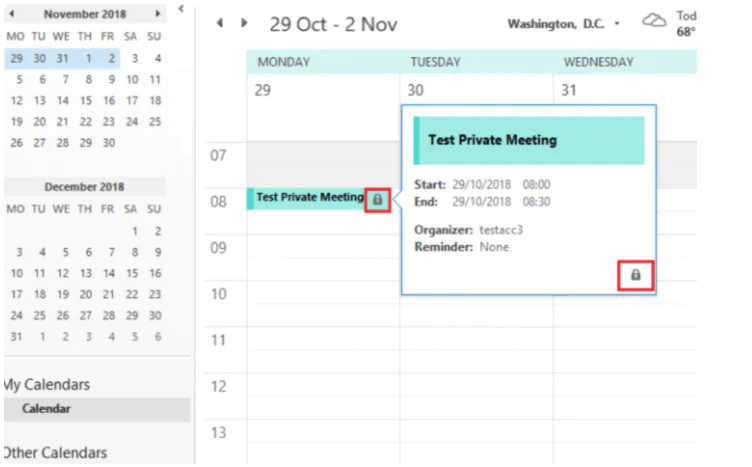Screen dimensions: 752x467
Task: Expand the My Calendars group
Action: tap(47, 384)
